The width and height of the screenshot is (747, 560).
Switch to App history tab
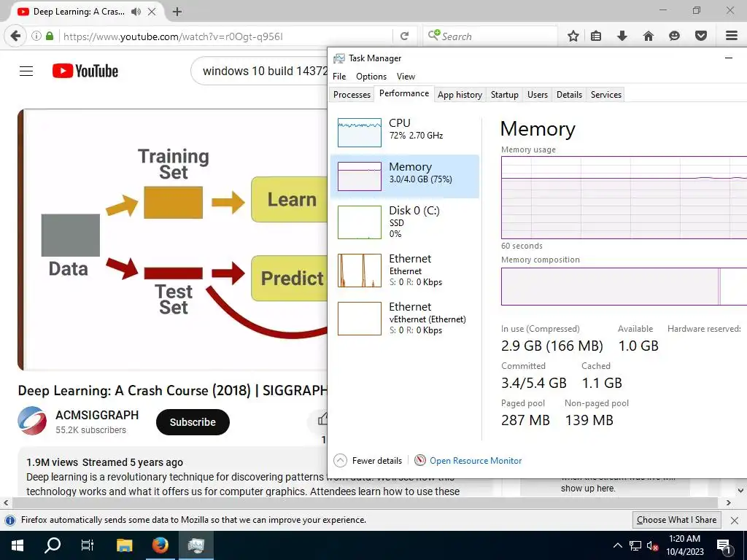click(460, 95)
